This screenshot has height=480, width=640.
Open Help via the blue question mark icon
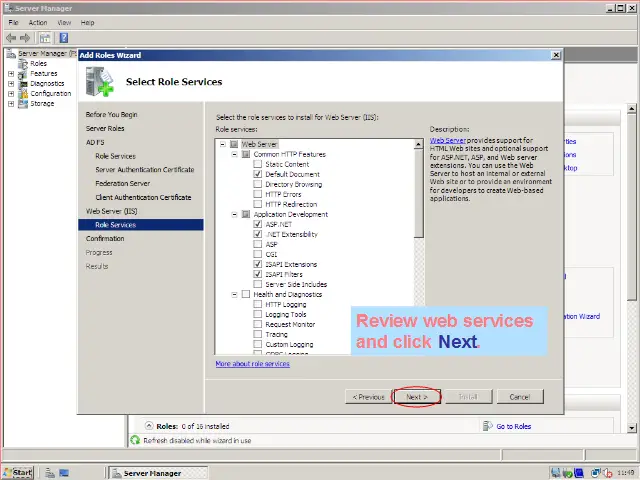(x=64, y=38)
